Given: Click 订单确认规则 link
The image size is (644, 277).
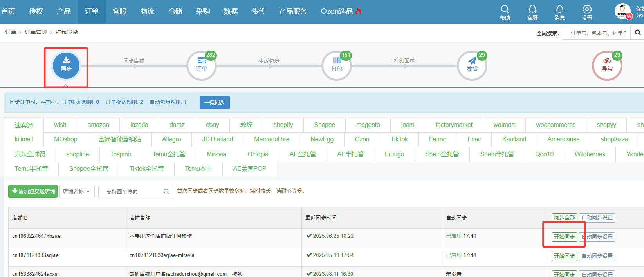Looking at the screenshot, I should click(x=124, y=102).
